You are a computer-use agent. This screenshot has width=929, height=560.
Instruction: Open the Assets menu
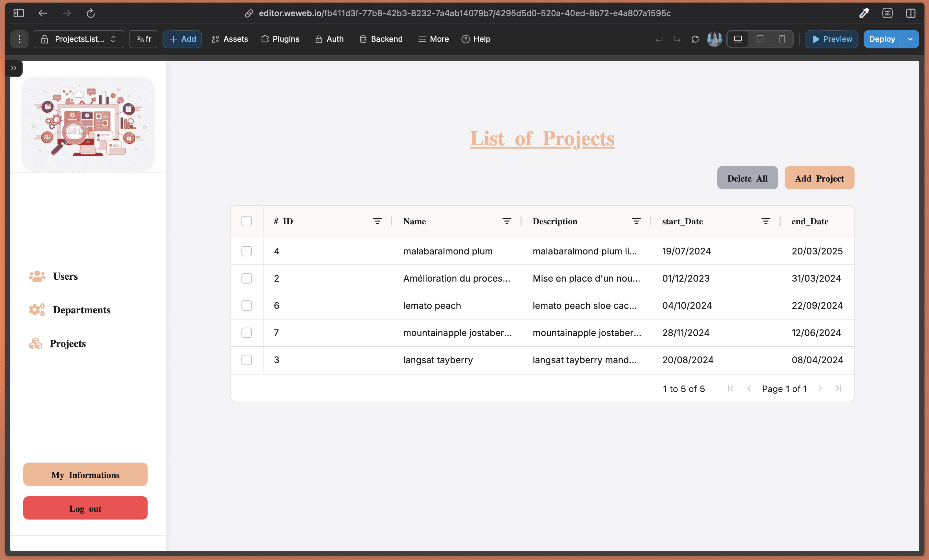[229, 39]
